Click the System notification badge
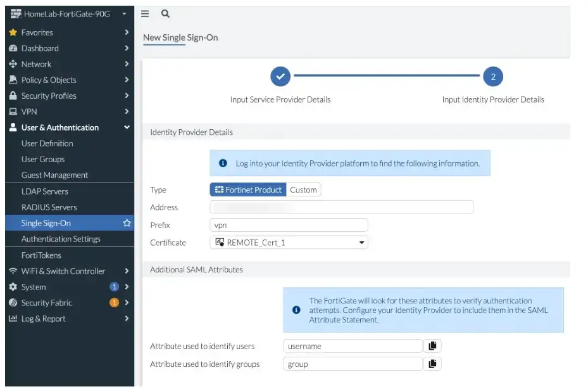The image size is (588, 389). click(x=114, y=286)
